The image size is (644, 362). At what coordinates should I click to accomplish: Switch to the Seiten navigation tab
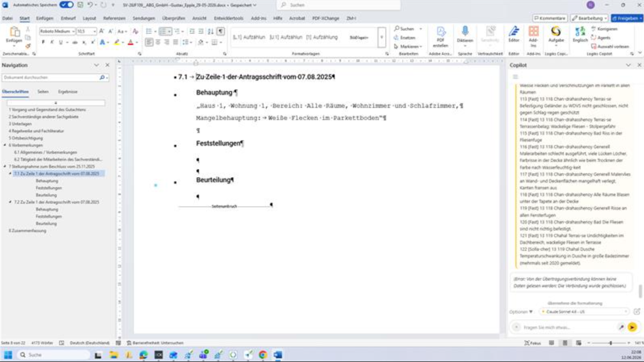pos(43,92)
